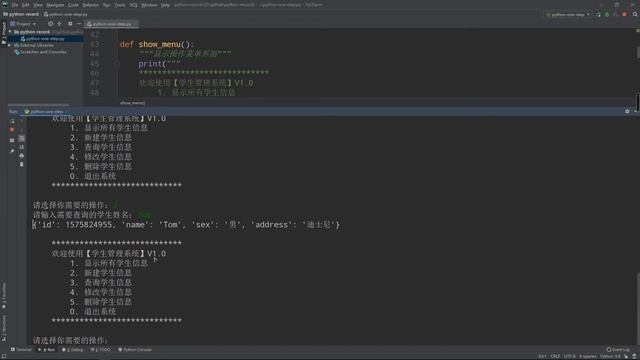
Task: Open Project panel settings gear
Action: pos(70,24)
